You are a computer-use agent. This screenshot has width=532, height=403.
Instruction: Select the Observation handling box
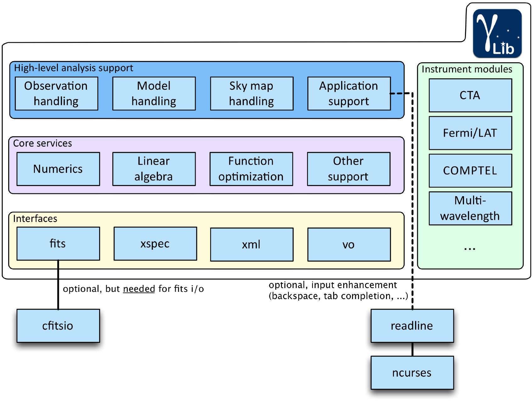coord(57,94)
